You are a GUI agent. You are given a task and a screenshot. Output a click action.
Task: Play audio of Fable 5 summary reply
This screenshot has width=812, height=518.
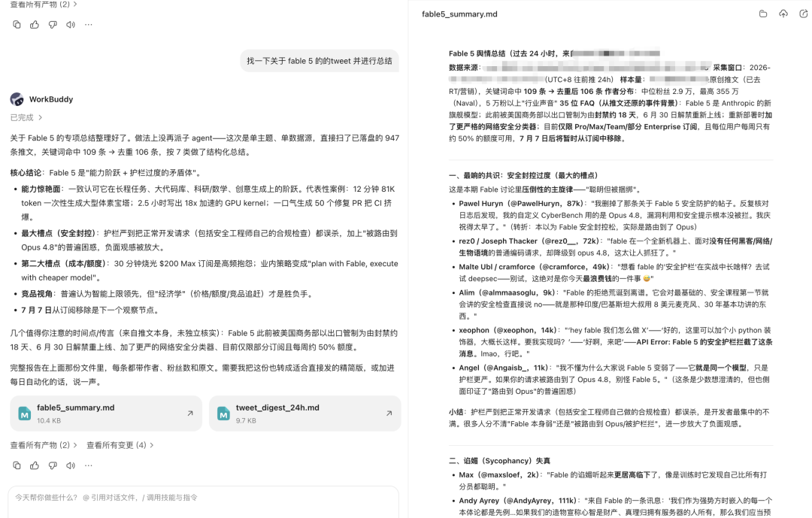(x=71, y=465)
